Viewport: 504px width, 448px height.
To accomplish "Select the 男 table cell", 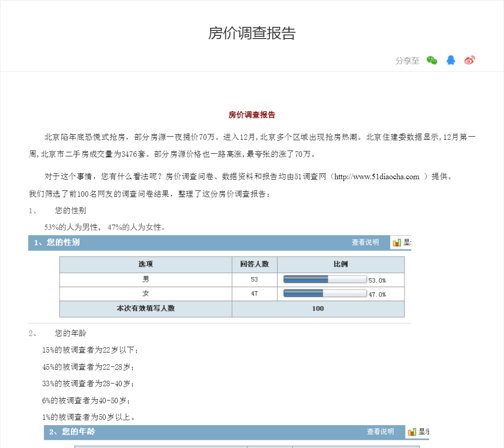I will coord(146,280).
